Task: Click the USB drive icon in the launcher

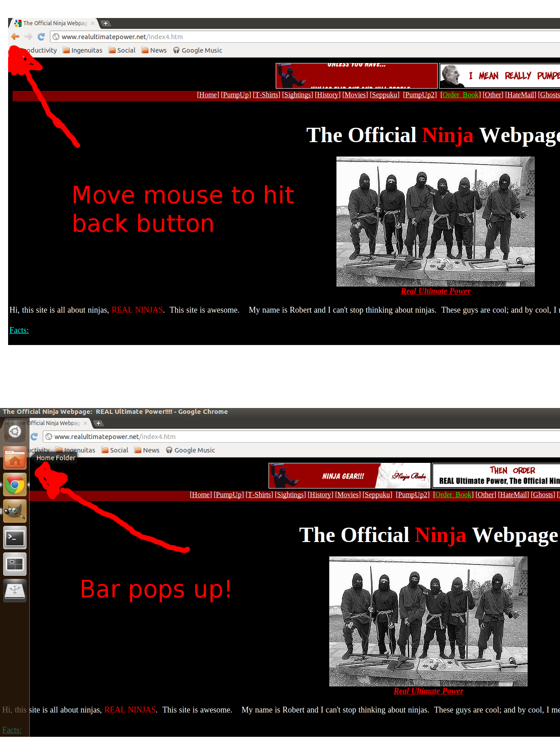Action: point(15,591)
